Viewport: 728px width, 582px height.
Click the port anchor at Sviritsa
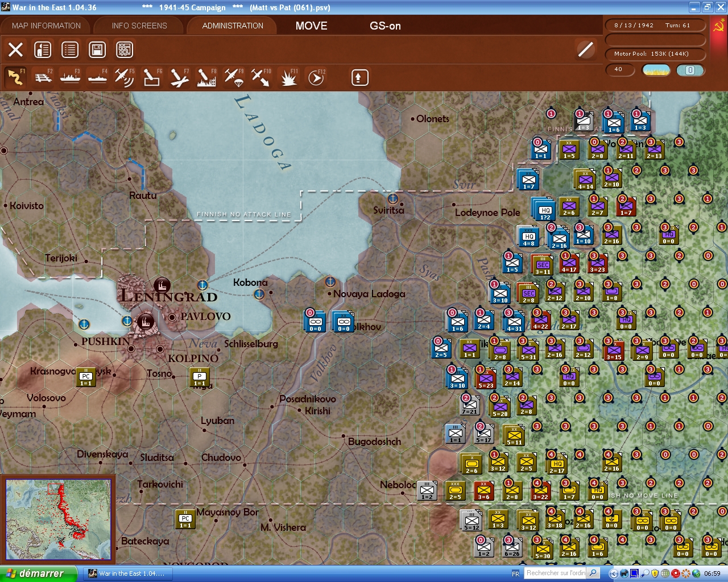[392, 198]
